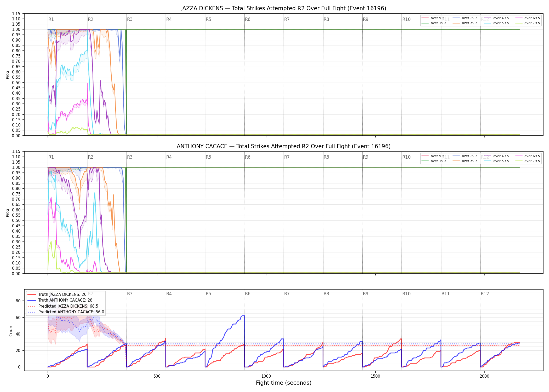This screenshot has height=392, width=549.
Task: Select 'over 29.5' legend entry in middle chart
Action: [x=465, y=156]
